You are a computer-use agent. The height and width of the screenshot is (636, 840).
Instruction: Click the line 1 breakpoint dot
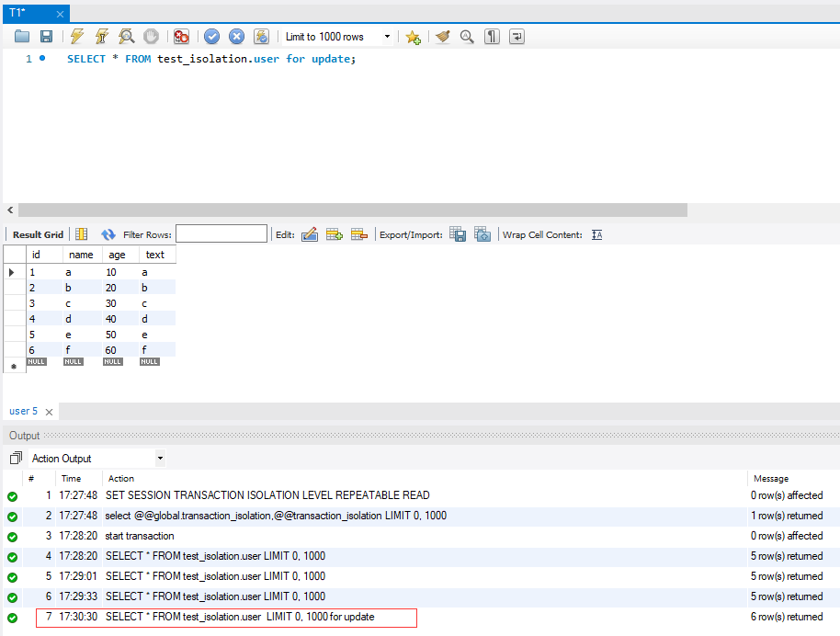(42, 58)
